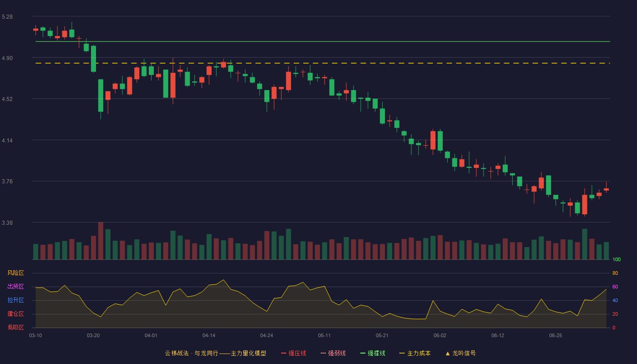Select the 低吸区 zone label
Image resolution: width=637 pixels, height=364 pixels.
(x=16, y=327)
